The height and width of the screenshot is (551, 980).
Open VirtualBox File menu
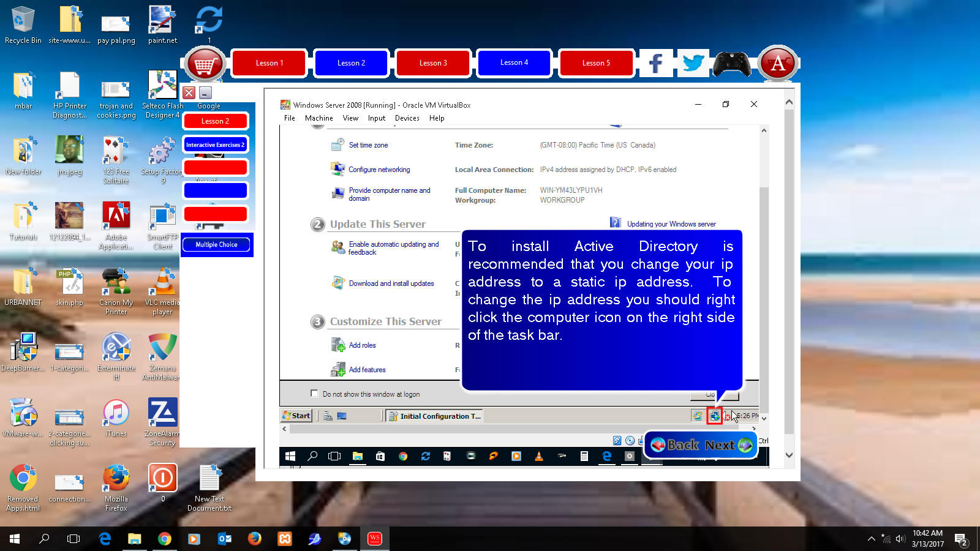click(290, 118)
